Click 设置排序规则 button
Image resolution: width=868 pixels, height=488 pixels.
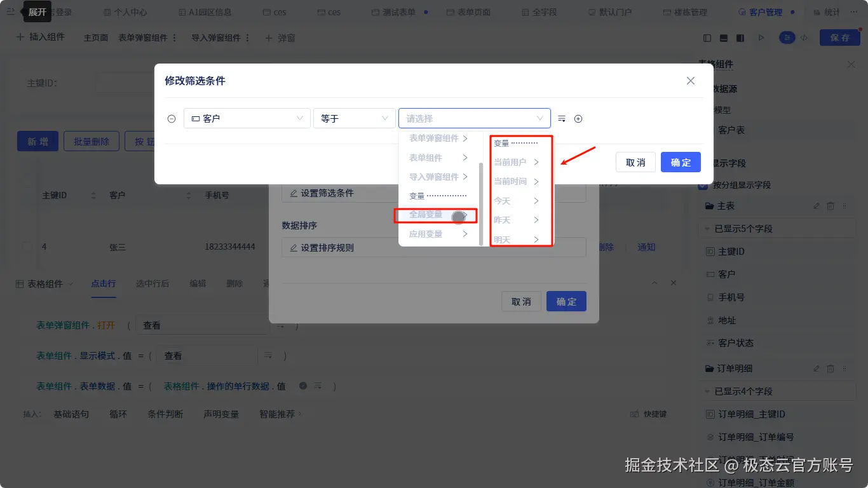pyautogui.click(x=434, y=247)
